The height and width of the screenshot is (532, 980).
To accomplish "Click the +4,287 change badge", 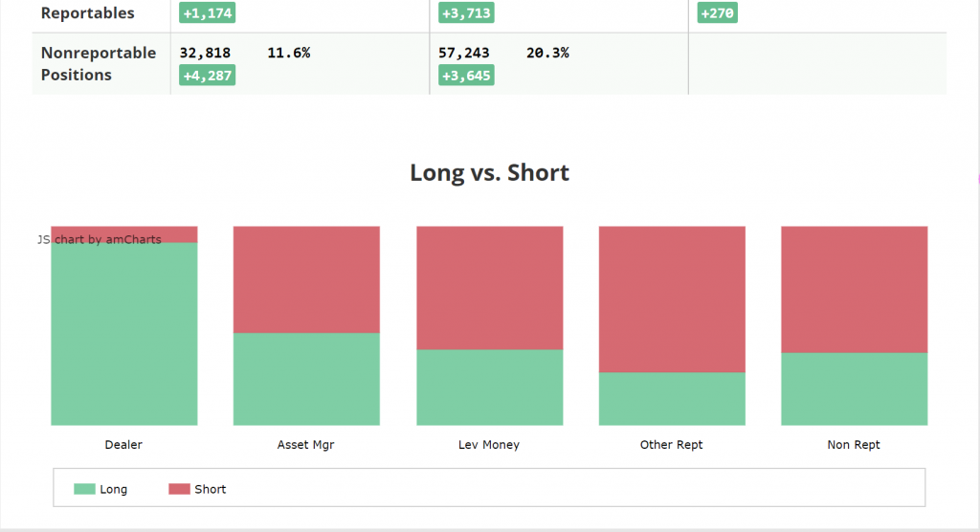I will (x=208, y=75).
